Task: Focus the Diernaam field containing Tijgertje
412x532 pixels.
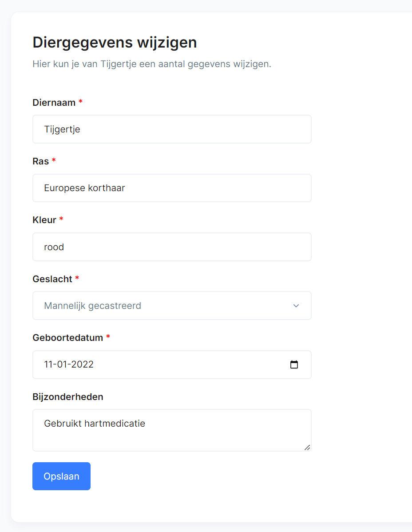Action: (172, 129)
